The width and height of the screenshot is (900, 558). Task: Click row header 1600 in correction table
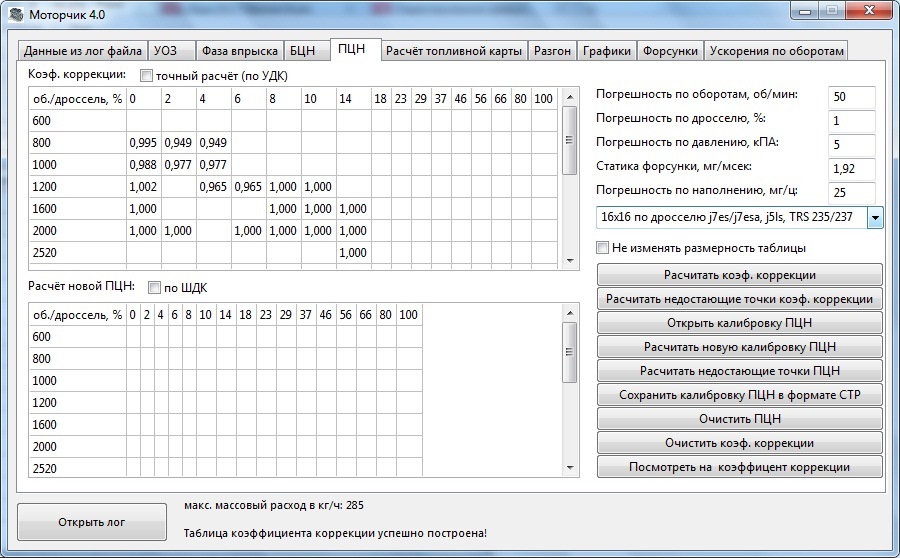(x=78, y=208)
